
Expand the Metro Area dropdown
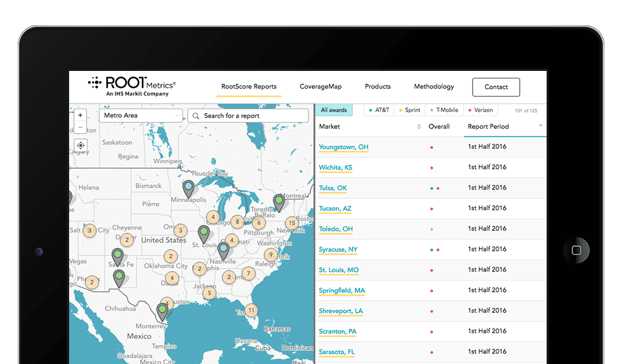[x=141, y=115]
